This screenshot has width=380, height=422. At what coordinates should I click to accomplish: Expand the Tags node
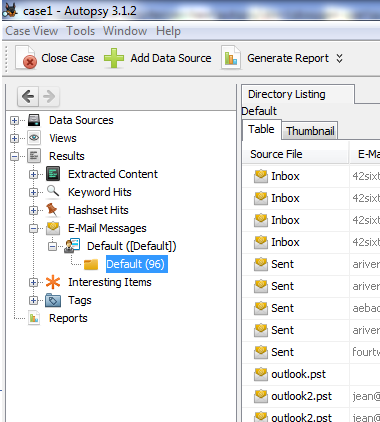pyautogui.click(x=33, y=300)
